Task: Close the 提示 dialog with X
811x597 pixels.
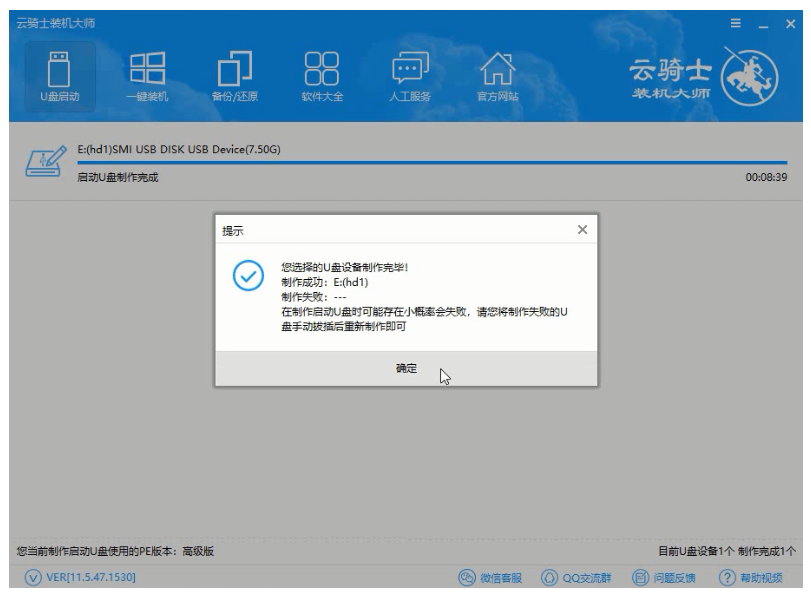Action: pos(582,230)
